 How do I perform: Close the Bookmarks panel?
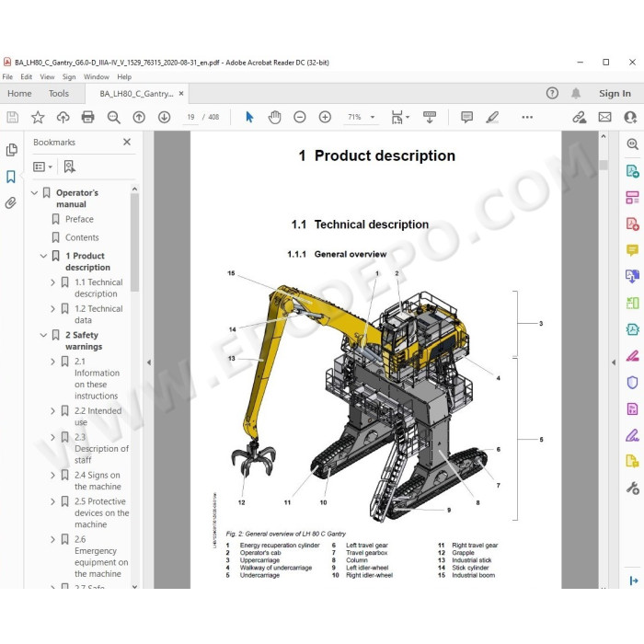pos(127,142)
